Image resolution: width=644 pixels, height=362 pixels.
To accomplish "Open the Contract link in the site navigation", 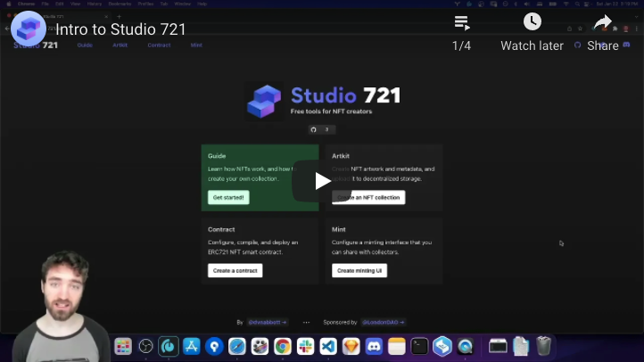I will pos(159,45).
